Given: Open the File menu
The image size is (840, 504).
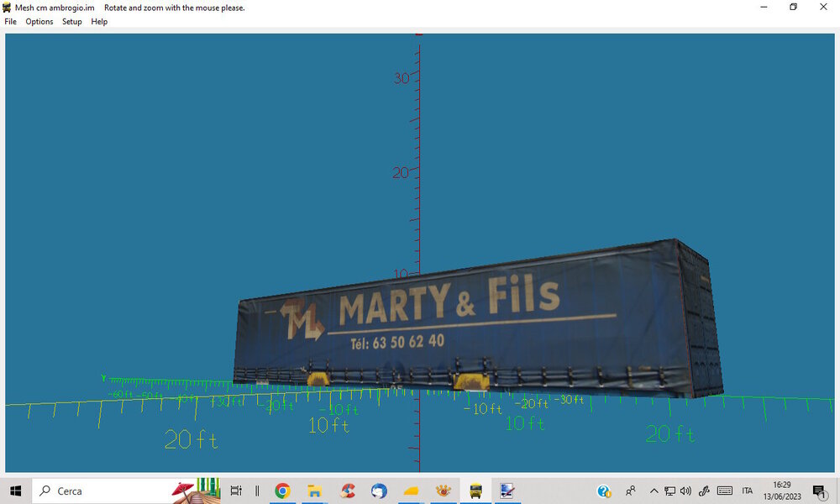Looking at the screenshot, I should 10,22.
